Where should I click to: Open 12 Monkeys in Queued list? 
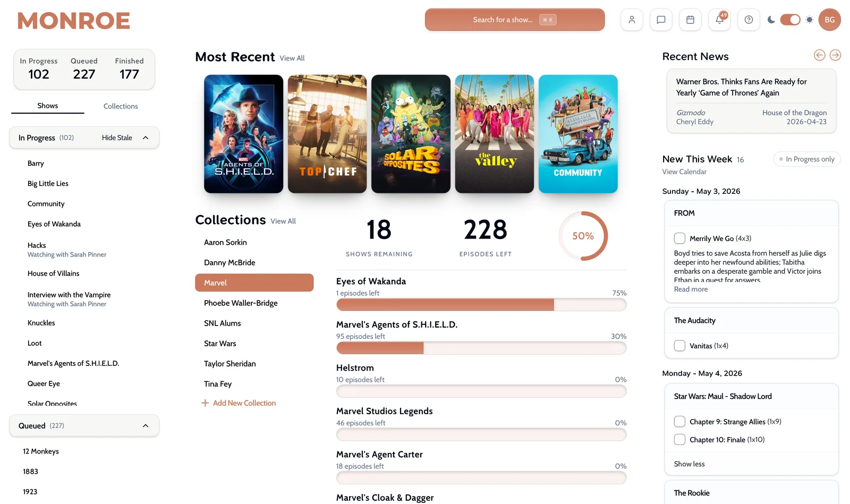41,451
